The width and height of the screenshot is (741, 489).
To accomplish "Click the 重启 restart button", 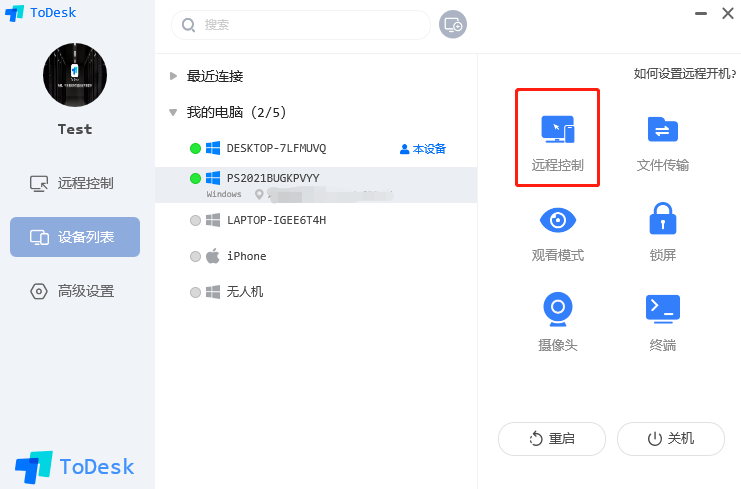I will coord(551,439).
